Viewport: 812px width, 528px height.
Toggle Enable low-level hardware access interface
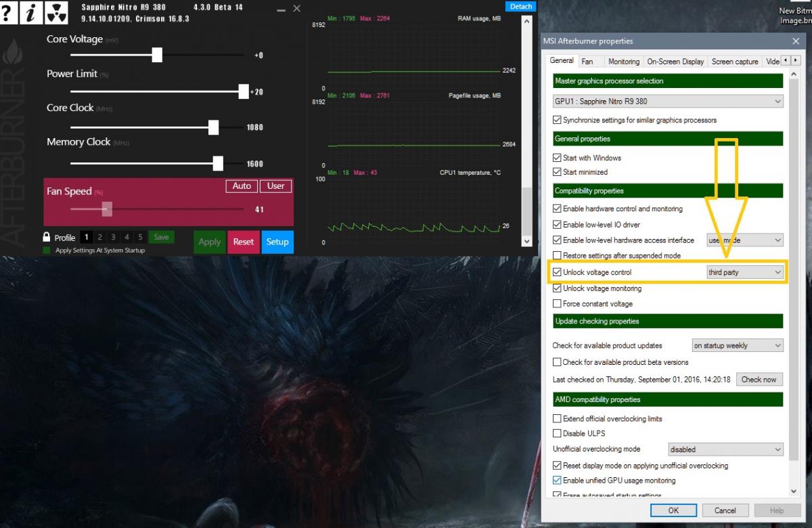point(558,240)
